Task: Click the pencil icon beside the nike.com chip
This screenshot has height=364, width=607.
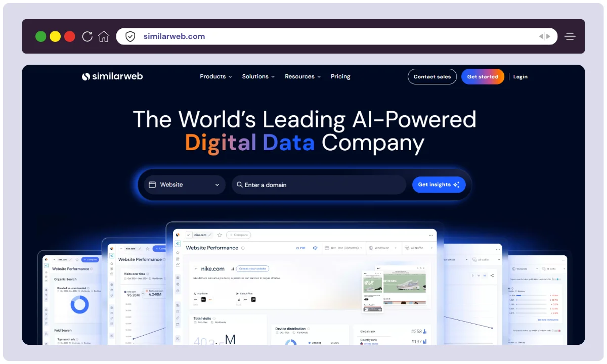Action: click(x=210, y=235)
